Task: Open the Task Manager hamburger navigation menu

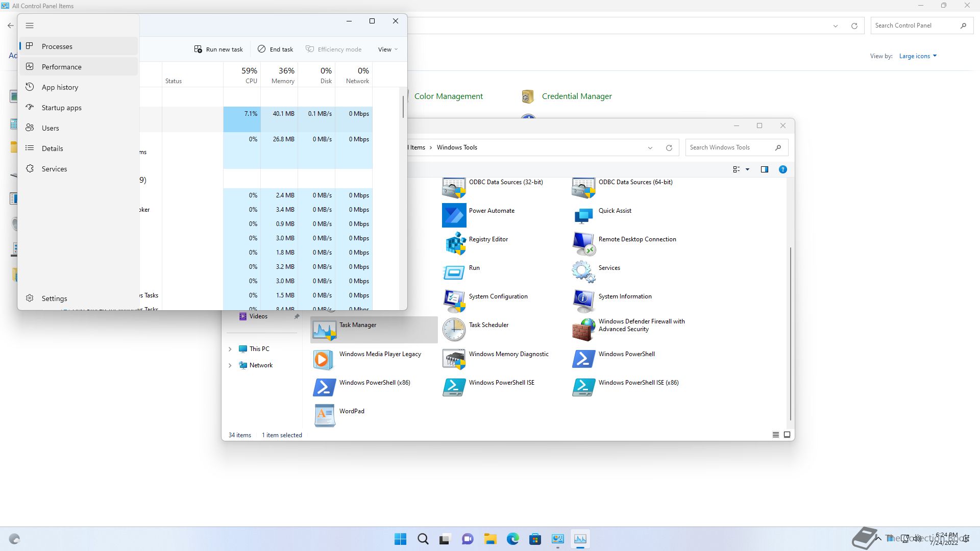Action: (x=30, y=26)
